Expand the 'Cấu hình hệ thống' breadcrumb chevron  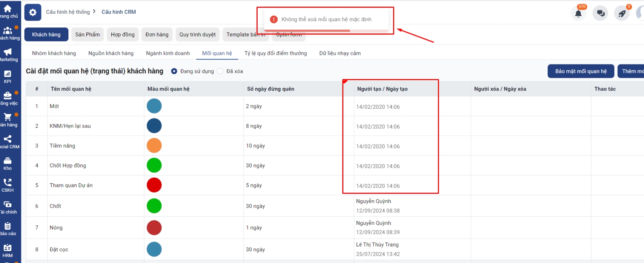tap(94, 12)
